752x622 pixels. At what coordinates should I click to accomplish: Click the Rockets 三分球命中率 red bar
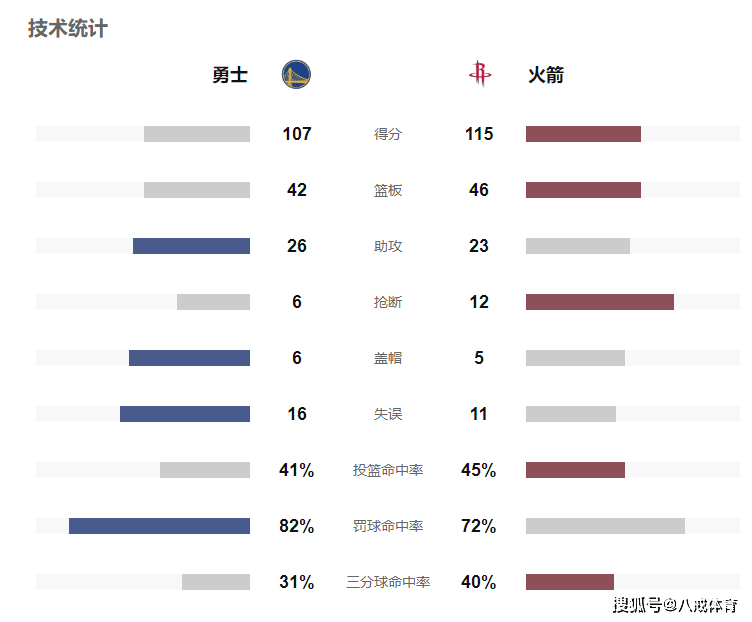click(570, 582)
